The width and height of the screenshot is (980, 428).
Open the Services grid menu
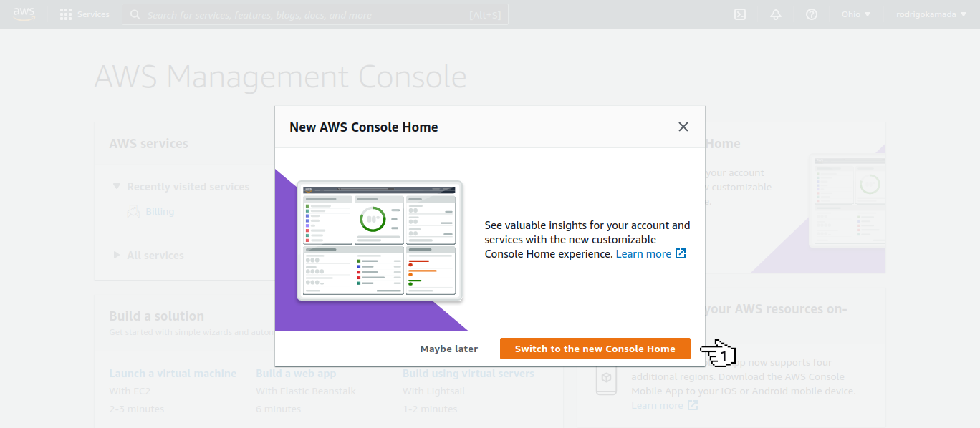(x=85, y=14)
